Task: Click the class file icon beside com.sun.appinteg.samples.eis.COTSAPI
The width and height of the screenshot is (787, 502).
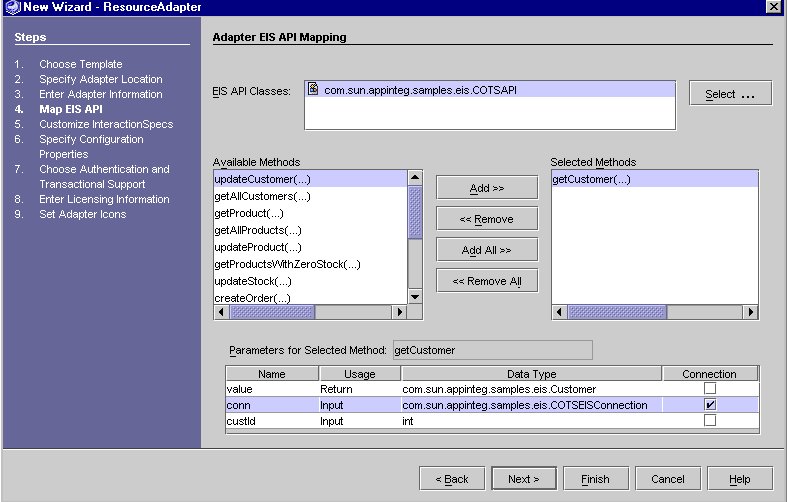Action: [313, 89]
